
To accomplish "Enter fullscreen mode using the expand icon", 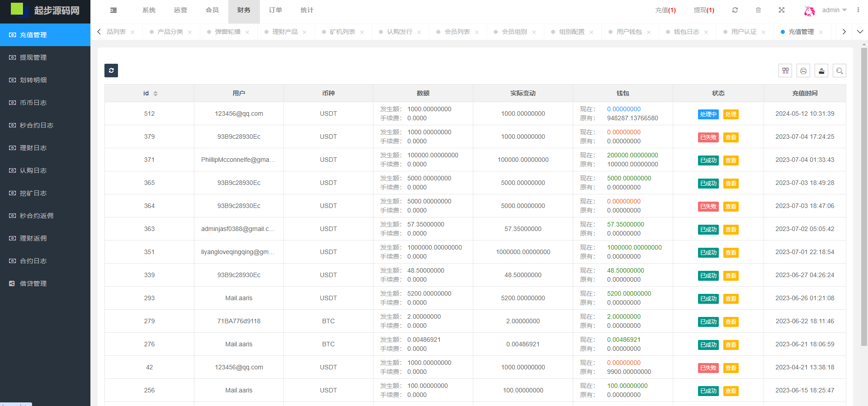I will (x=781, y=10).
